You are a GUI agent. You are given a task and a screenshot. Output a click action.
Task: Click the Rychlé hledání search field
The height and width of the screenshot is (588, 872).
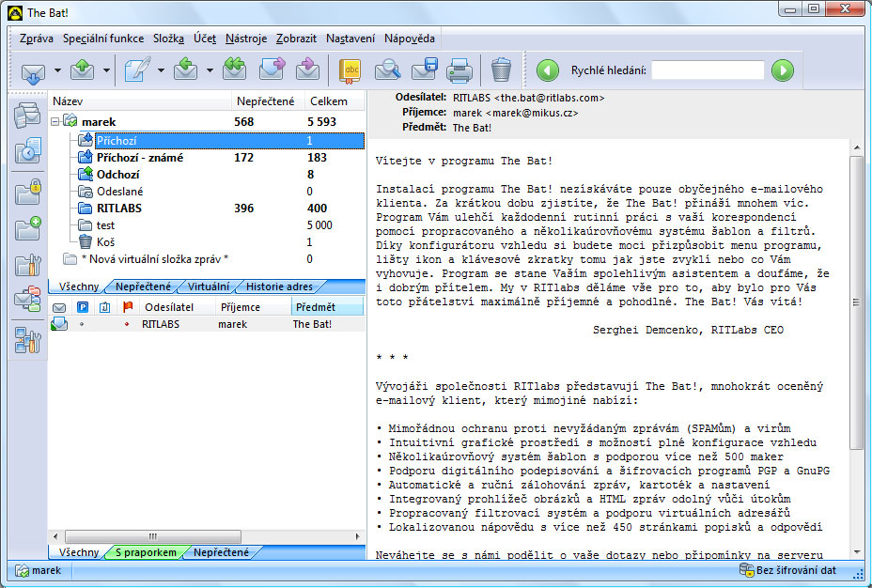pos(708,70)
